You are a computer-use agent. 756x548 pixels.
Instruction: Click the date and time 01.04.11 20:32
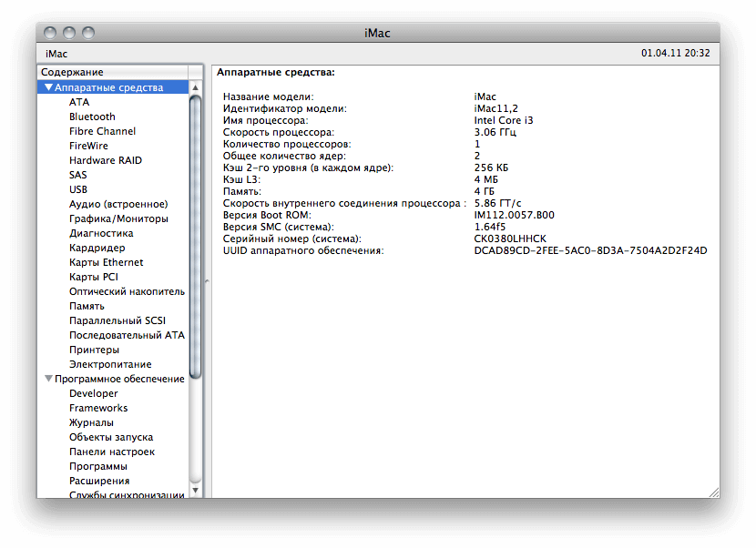tap(676, 53)
